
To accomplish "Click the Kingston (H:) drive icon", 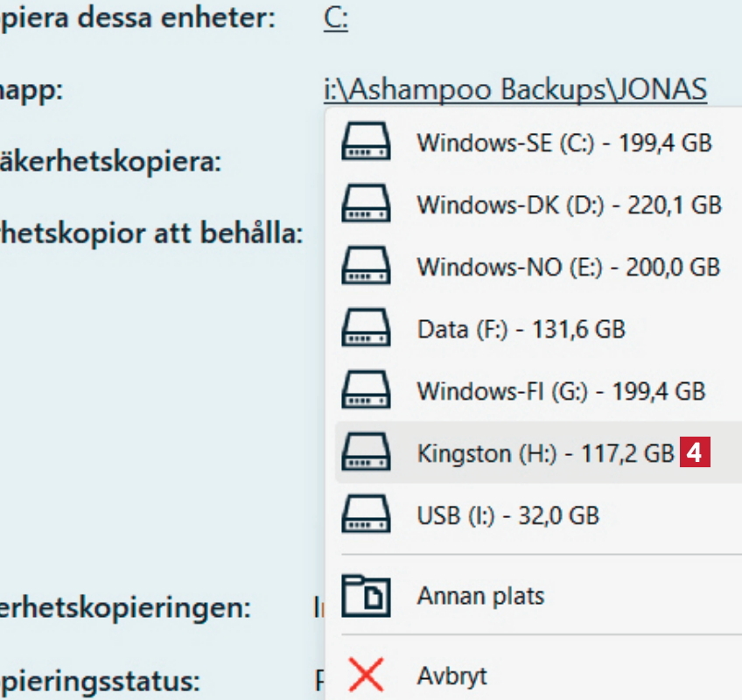I will click(x=366, y=453).
